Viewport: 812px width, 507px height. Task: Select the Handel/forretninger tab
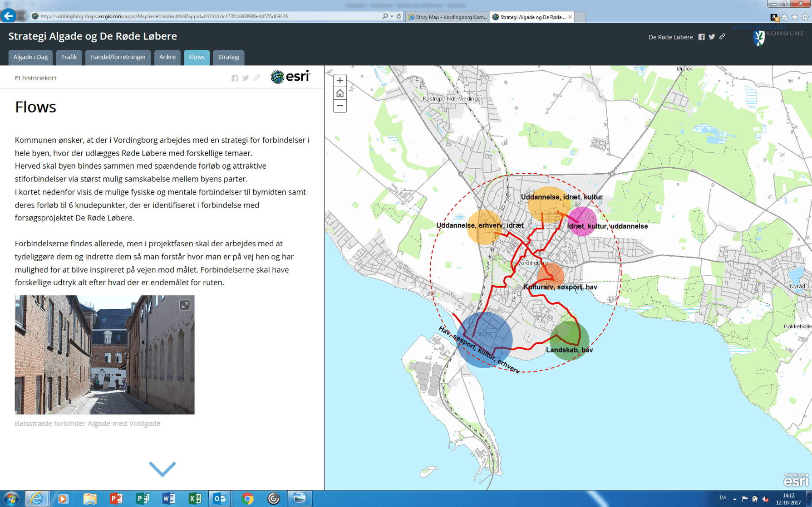click(118, 57)
